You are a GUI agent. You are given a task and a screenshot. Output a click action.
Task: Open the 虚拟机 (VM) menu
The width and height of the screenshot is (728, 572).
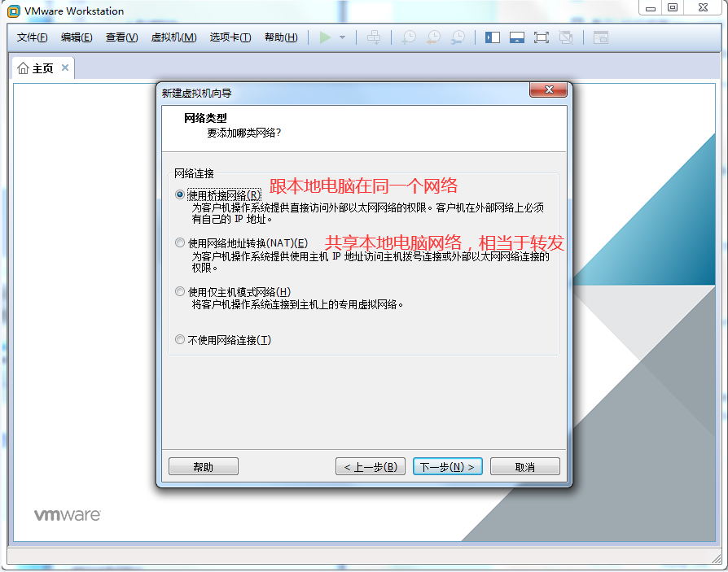[173, 37]
